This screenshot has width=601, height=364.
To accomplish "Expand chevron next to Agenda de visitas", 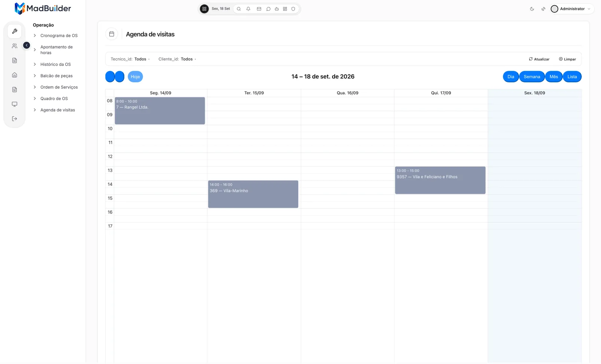I will (x=35, y=110).
